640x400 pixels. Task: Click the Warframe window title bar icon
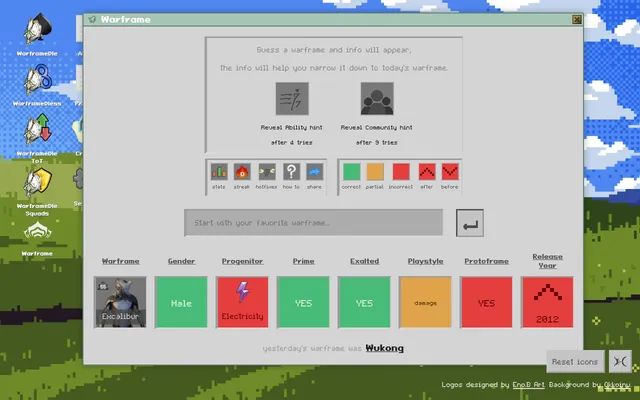tap(92, 20)
